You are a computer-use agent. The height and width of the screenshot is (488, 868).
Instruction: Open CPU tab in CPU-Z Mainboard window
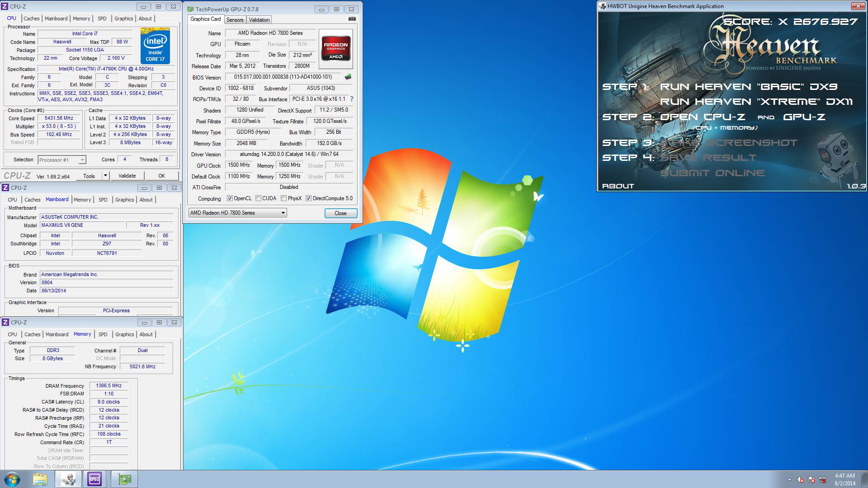(x=12, y=200)
